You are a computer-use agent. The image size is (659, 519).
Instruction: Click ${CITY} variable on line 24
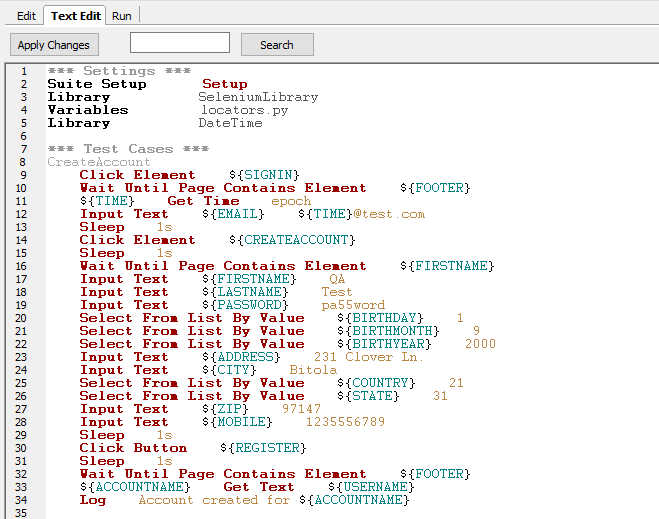click(229, 370)
